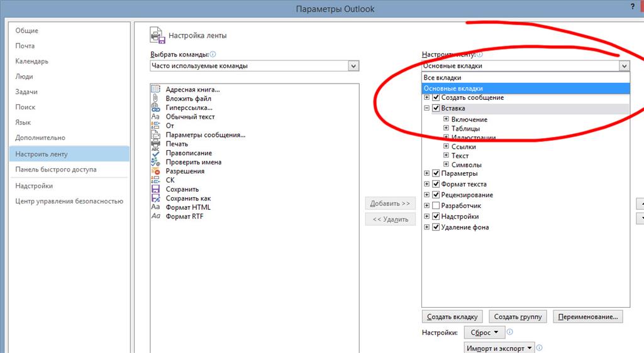Open the Основные вкладки ribbon dropdown arrow
Screen dimensions: 644x353
coord(625,65)
